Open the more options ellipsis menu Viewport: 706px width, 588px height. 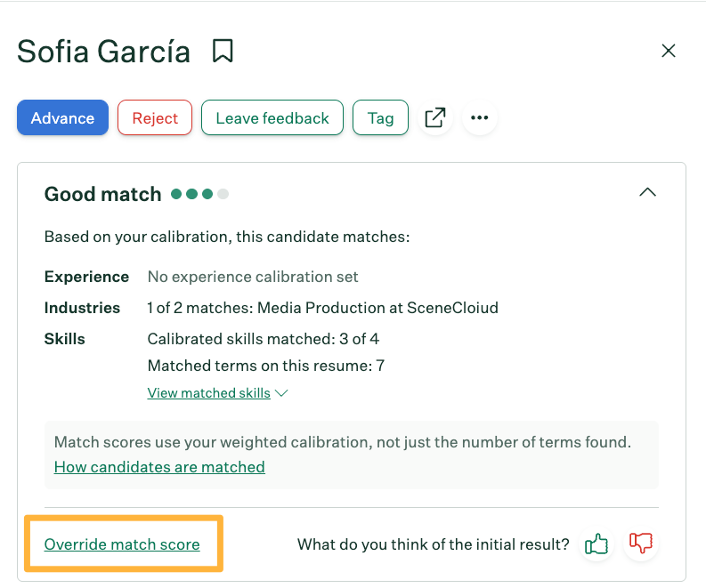pos(480,117)
